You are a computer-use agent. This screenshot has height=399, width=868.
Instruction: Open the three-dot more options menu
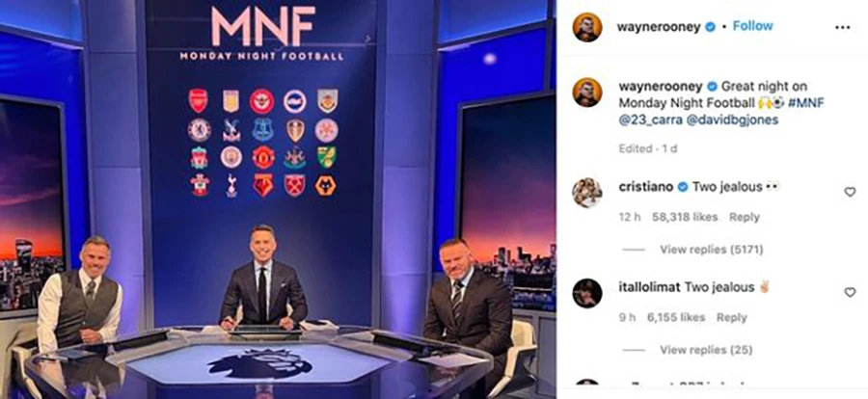842,27
